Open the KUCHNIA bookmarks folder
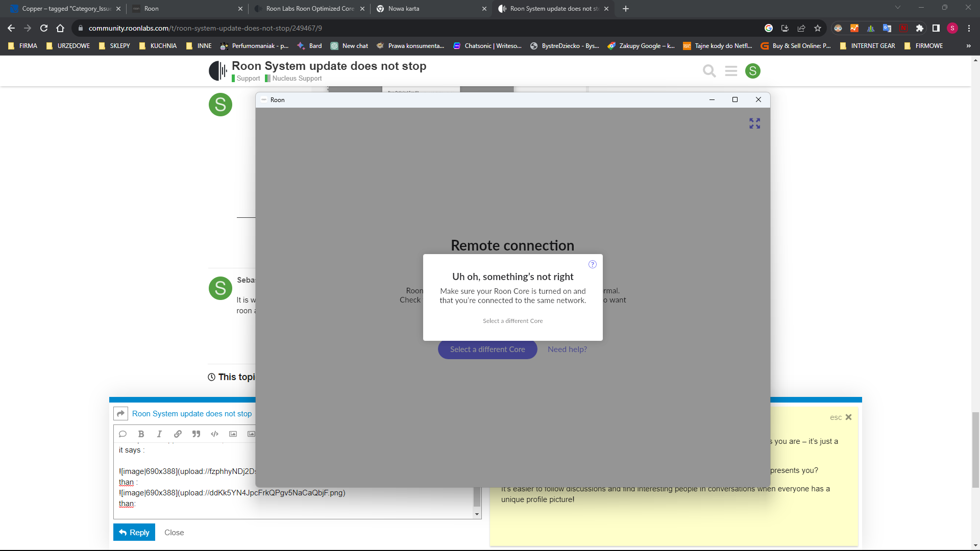Screen dimensions: 980x551 (158, 46)
